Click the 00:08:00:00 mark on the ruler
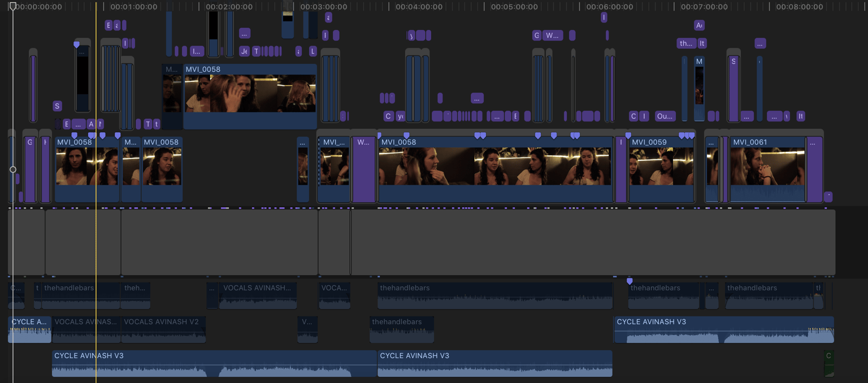 799,7
